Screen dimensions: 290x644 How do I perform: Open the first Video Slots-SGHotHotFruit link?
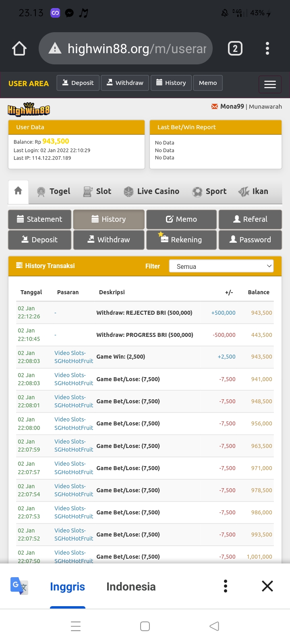[x=74, y=357]
